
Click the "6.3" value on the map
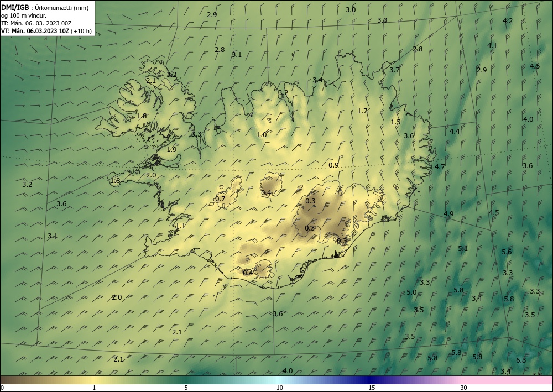coord(521,360)
